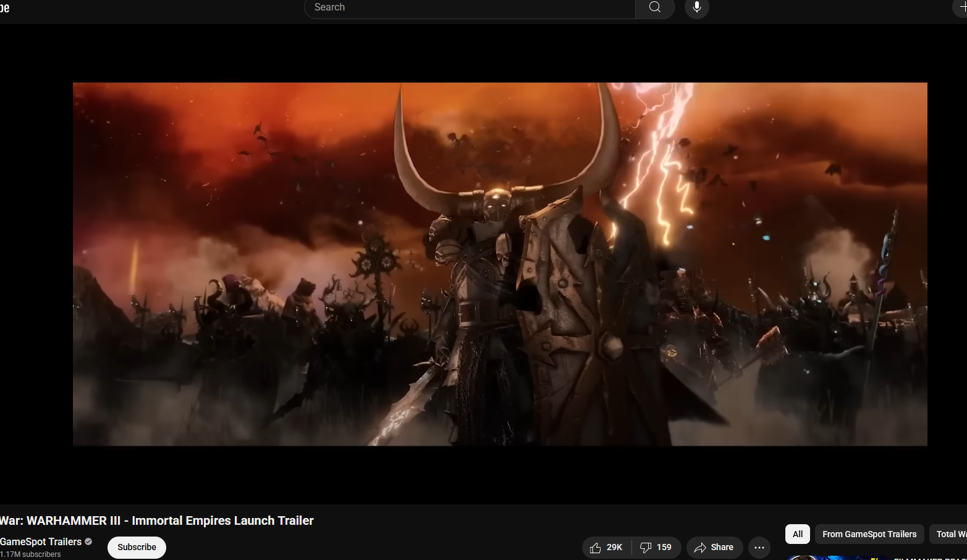Image resolution: width=967 pixels, height=560 pixels.
Task: Click the 159 dislike count
Action: (664, 548)
